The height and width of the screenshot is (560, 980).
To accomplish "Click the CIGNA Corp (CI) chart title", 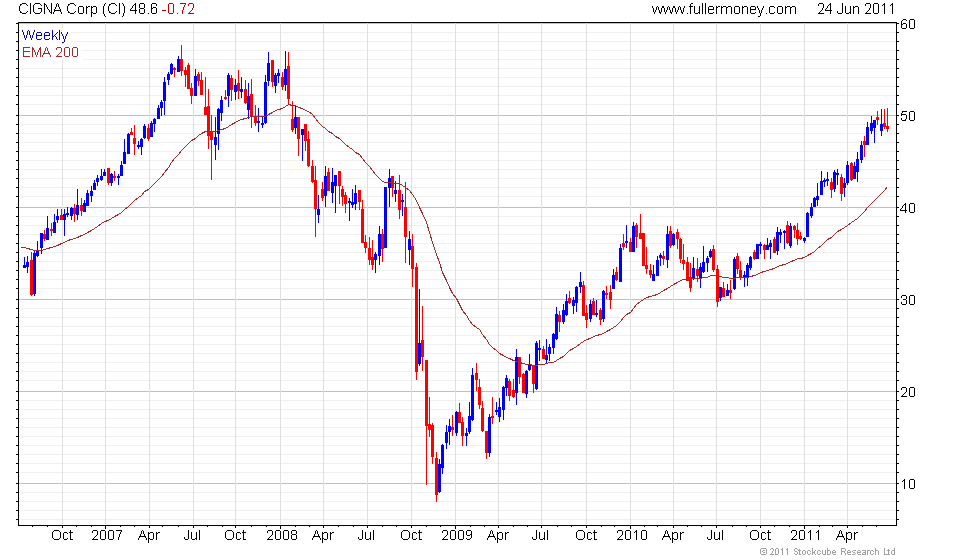I will tap(106, 9).
